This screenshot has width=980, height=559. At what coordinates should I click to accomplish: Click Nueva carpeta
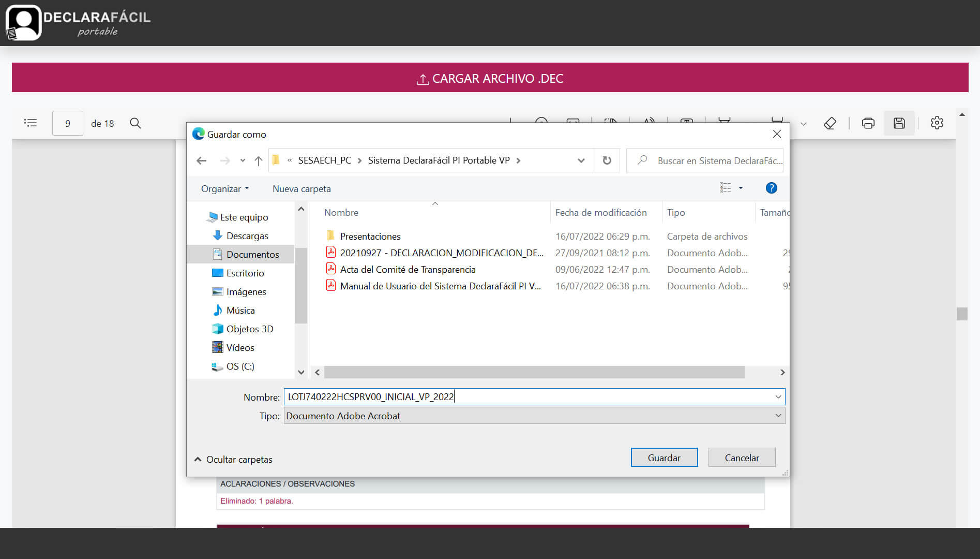[x=301, y=189]
